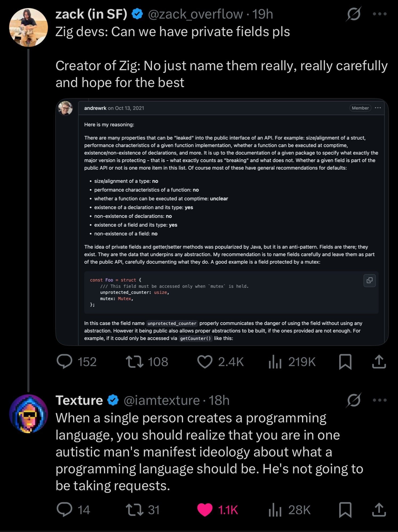The height and width of the screenshot is (532, 398).
Task: Open more options on Texture's tweet
Action: 380,400
